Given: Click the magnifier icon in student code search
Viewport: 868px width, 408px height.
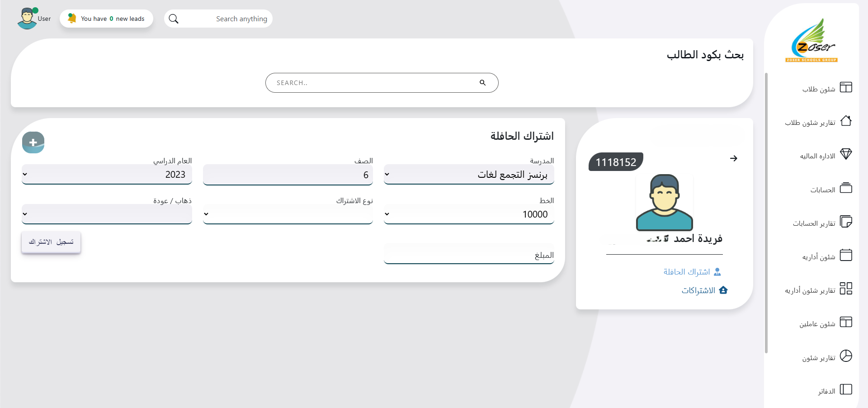Looking at the screenshot, I should click(x=482, y=83).
